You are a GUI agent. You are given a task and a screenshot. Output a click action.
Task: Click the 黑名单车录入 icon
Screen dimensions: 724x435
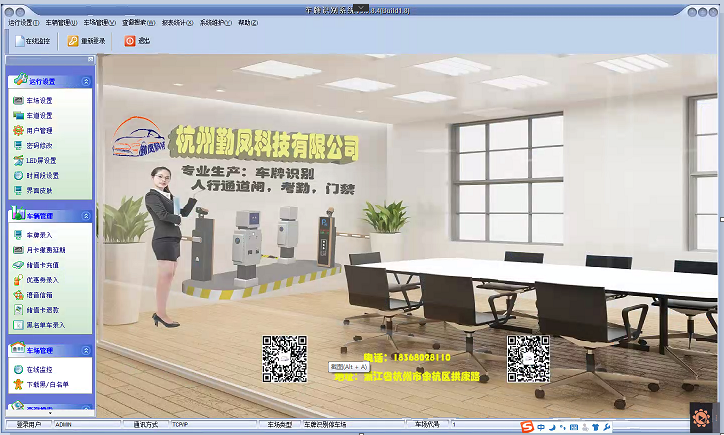18,325
